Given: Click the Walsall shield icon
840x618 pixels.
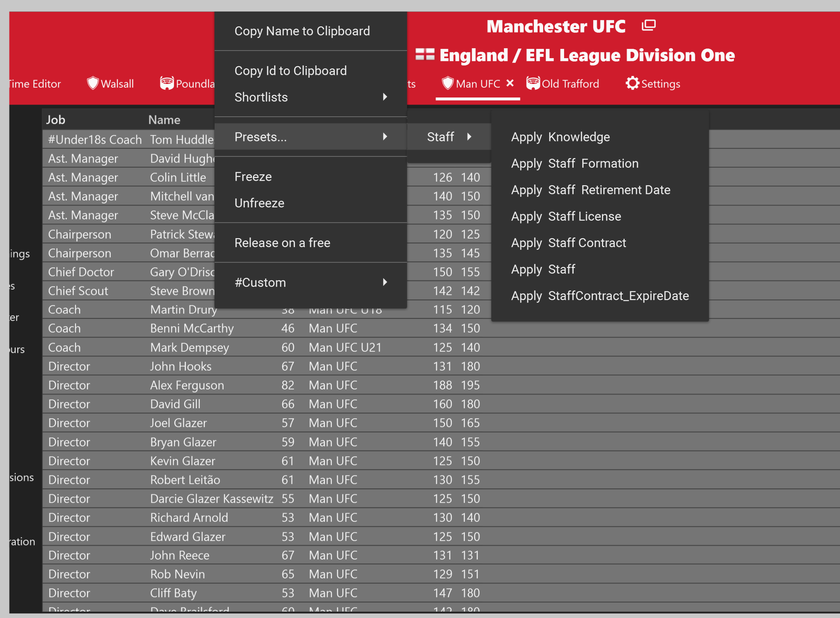Looking at the screenshot, I should [92, 83].
